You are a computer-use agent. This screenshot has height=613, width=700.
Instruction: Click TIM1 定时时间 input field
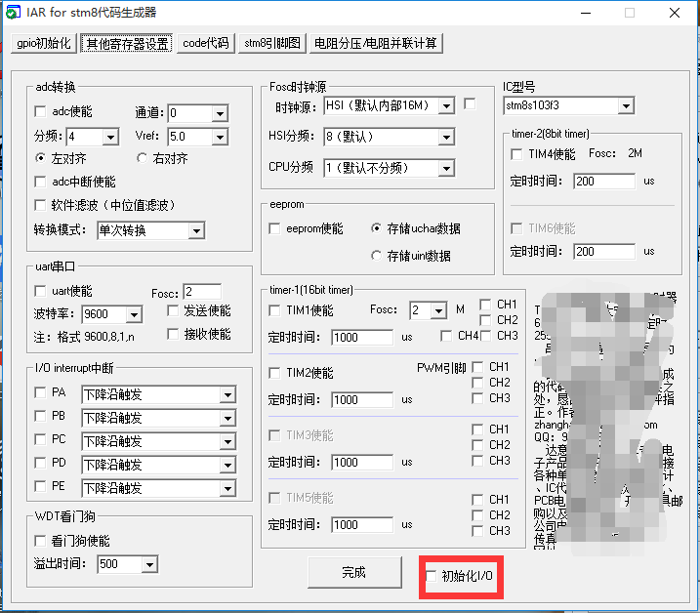coord(362,338)
